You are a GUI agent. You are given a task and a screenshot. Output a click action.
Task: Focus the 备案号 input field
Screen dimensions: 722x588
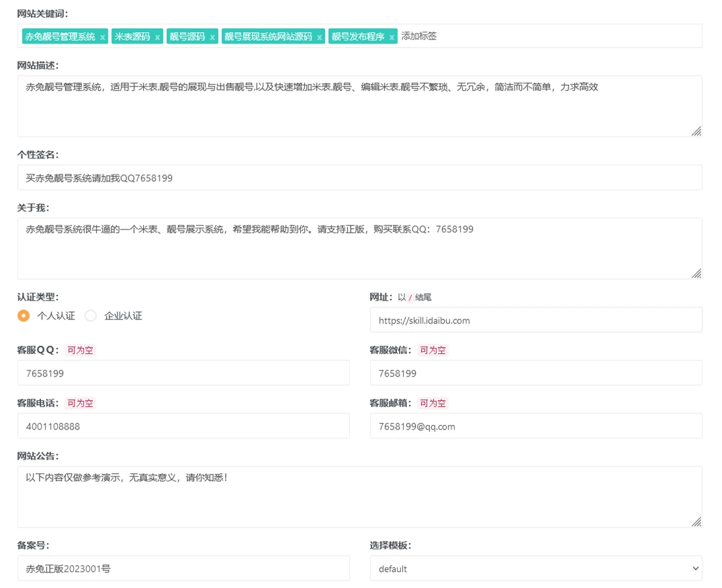coord(183,569)
